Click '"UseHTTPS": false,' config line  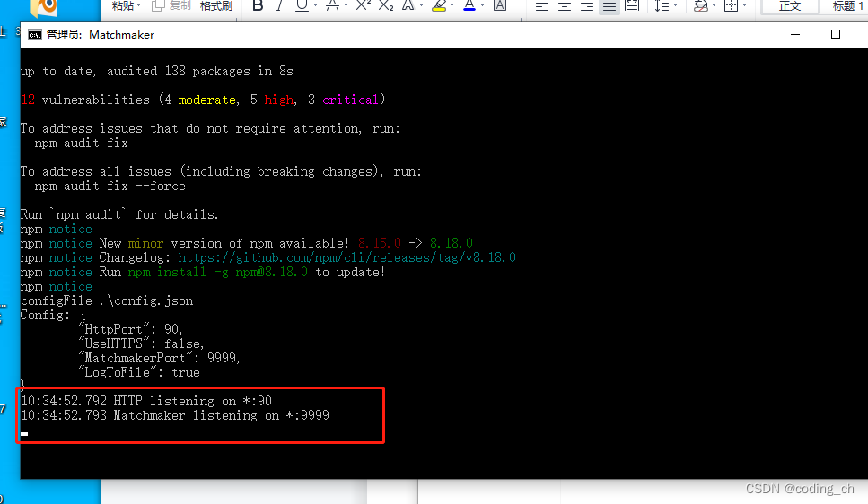tap(141, 343)
